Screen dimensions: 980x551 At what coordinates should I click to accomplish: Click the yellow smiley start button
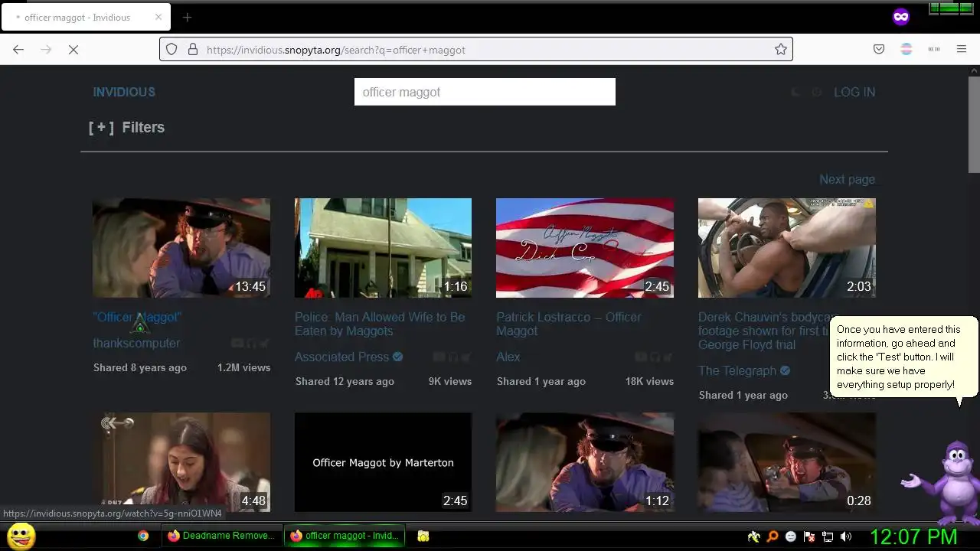pos(21,536)
